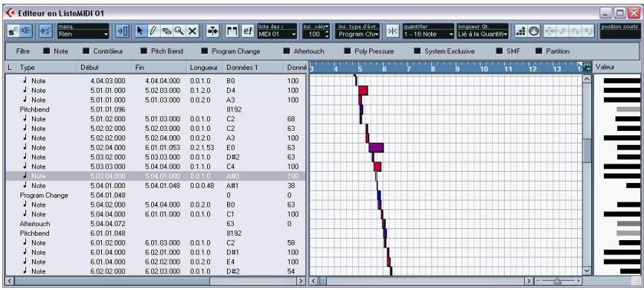Enable the System Exclusive filter checkbox

[417, 51]
